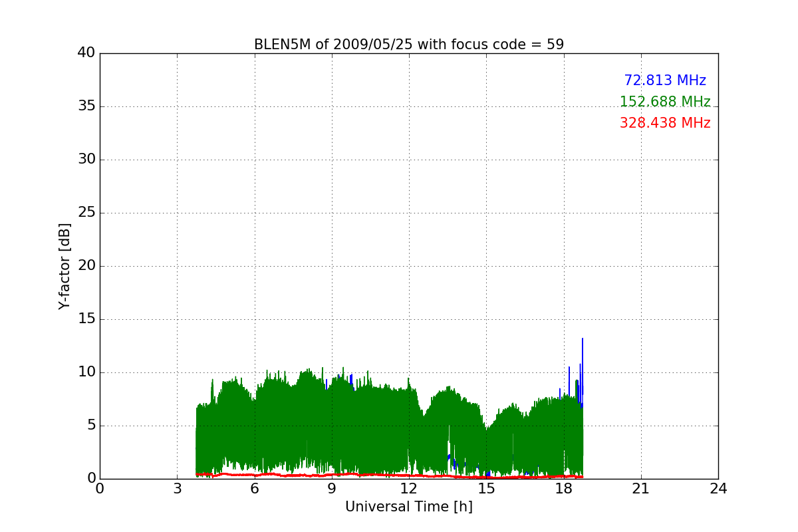Click x-axis tick label '6'
Image resolution: width=798 pixels, height=532 pixels.
pyautogui.click(x=254, y=489)
